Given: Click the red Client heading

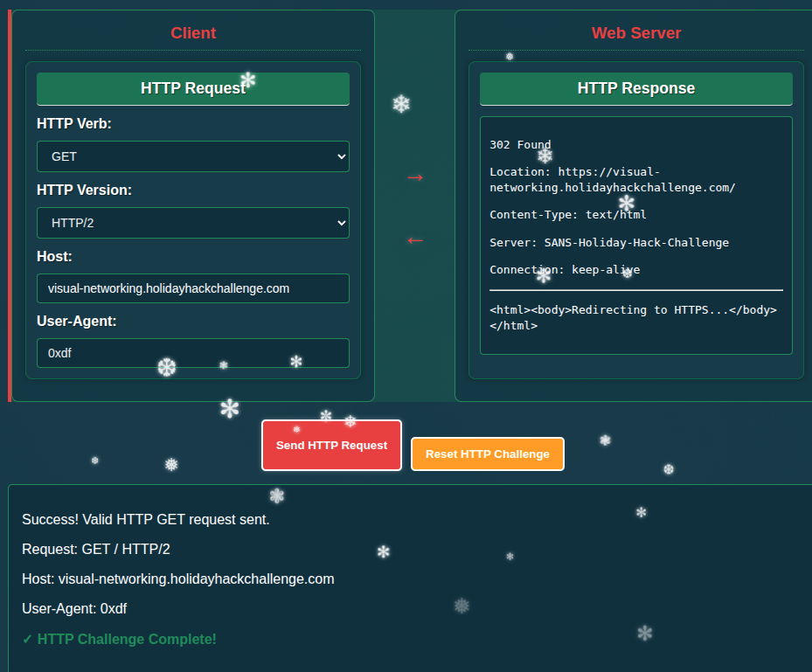Looking at the screenshot, I should coord(193,33).
